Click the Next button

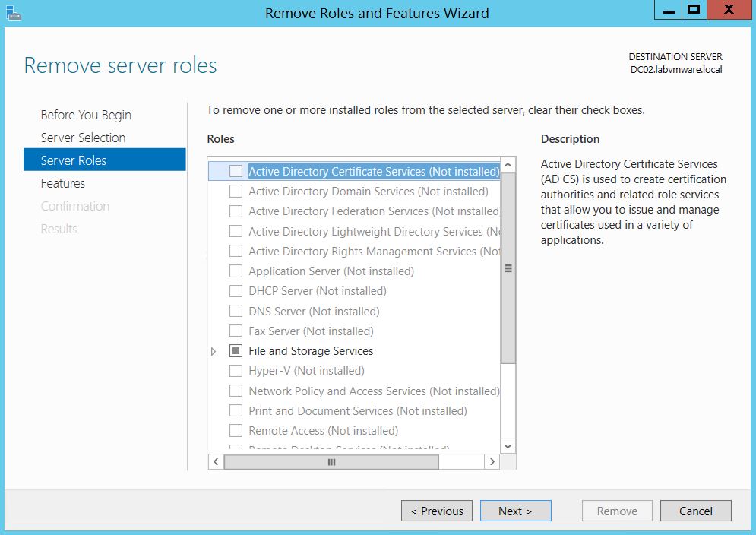click(x=515, y=511)
